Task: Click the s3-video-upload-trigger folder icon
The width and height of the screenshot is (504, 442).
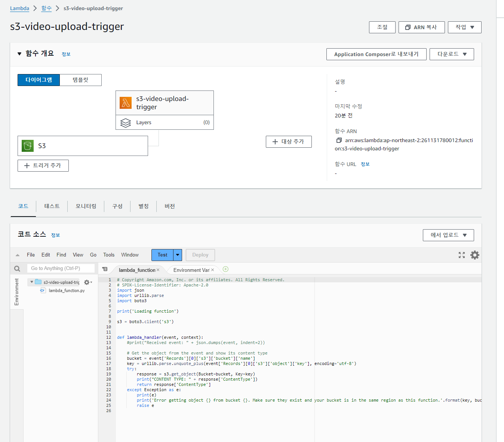Action: pos(38,282)
